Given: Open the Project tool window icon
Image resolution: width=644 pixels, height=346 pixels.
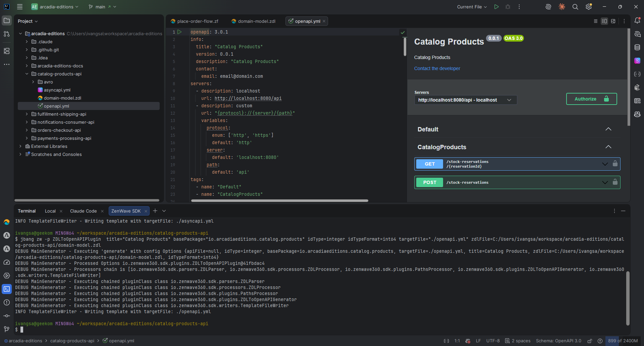Looking at the screenshot, I should point(7,20).
